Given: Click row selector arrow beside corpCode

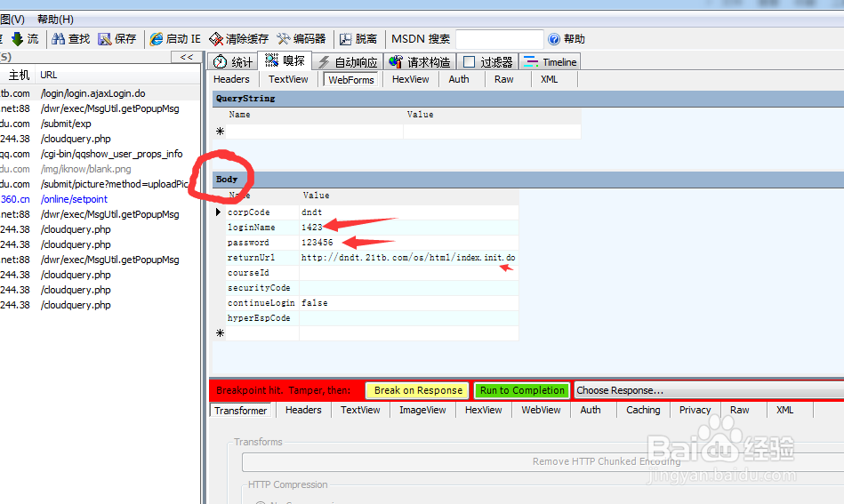Looking at the screenshot, I should pyautogui.click(x=218, y=212).
